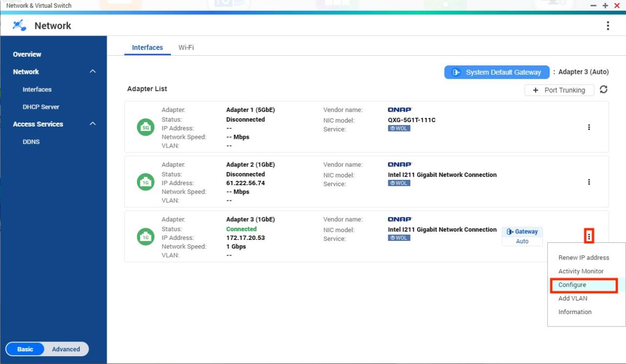
Task: Switch to Basic mode
Action: click(x=25, y=349)
